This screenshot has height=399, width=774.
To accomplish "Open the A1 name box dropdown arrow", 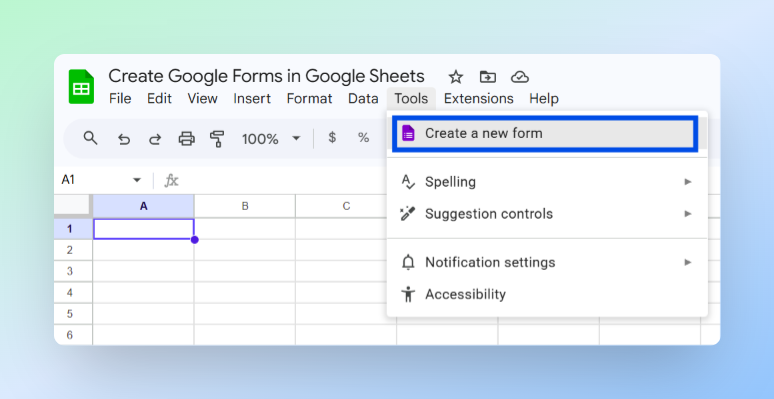I will pyautogui.click(x=137, y=180).
